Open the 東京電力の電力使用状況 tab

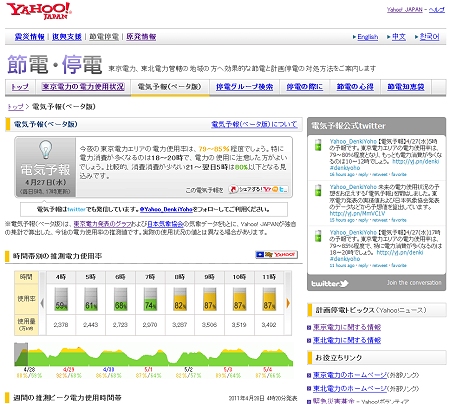click(x=83, y=87)
